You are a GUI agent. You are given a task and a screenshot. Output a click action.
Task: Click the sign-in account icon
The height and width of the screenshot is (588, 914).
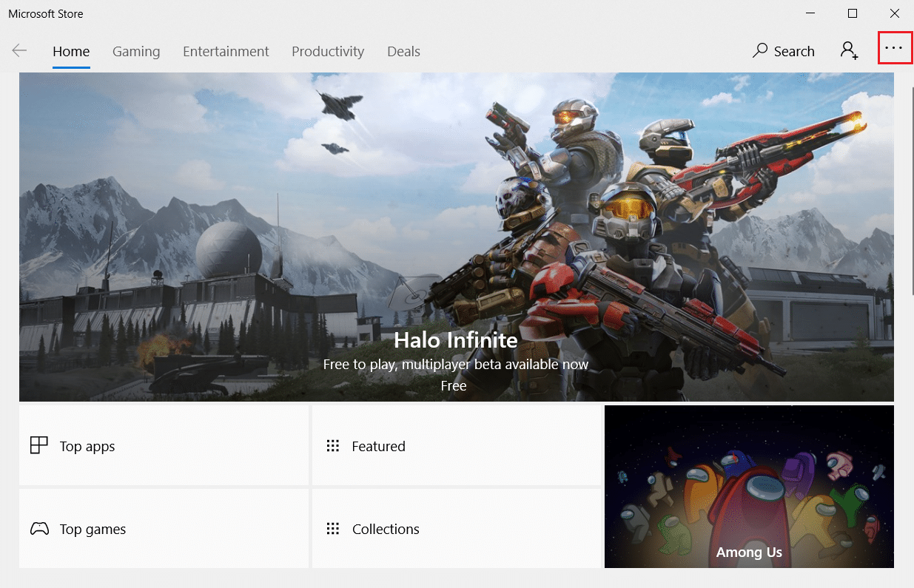(849, 51)
